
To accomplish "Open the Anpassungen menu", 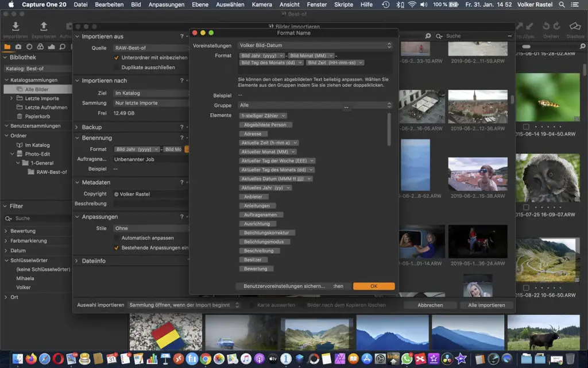I will click(167, 5).
